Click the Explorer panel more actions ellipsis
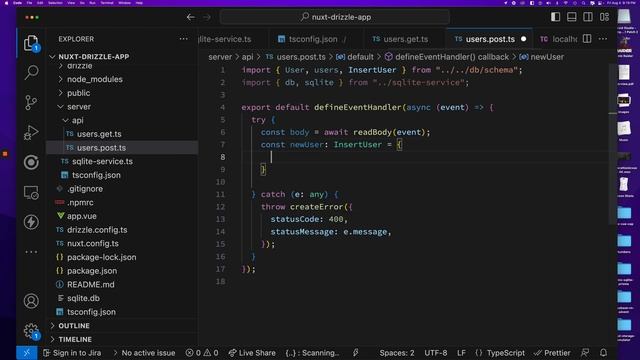Image resolution: width=640 pixels, height=360 pixels. tap(184, 39)
